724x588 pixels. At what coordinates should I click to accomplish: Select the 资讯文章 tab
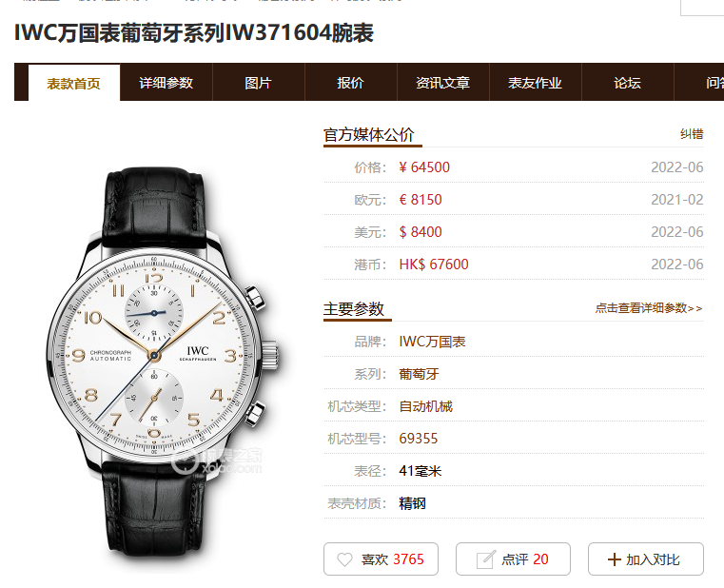point(442,83)
